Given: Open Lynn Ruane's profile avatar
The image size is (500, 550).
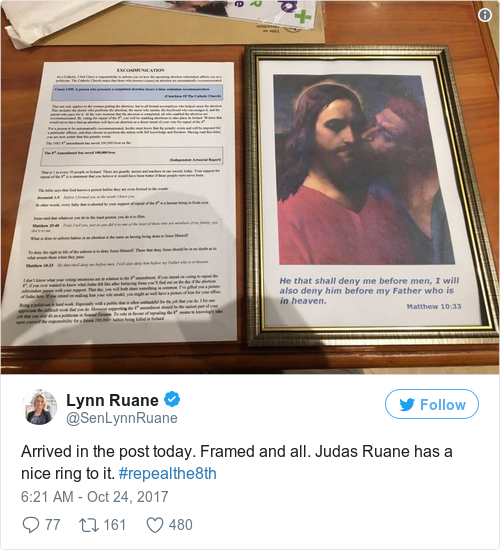Looking at the screenshot, I should [x=39, y=407].
